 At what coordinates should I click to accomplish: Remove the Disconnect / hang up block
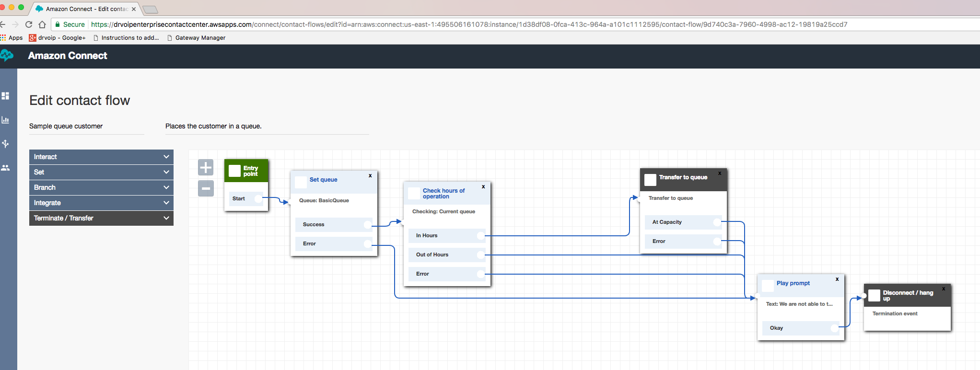(944, 289)
